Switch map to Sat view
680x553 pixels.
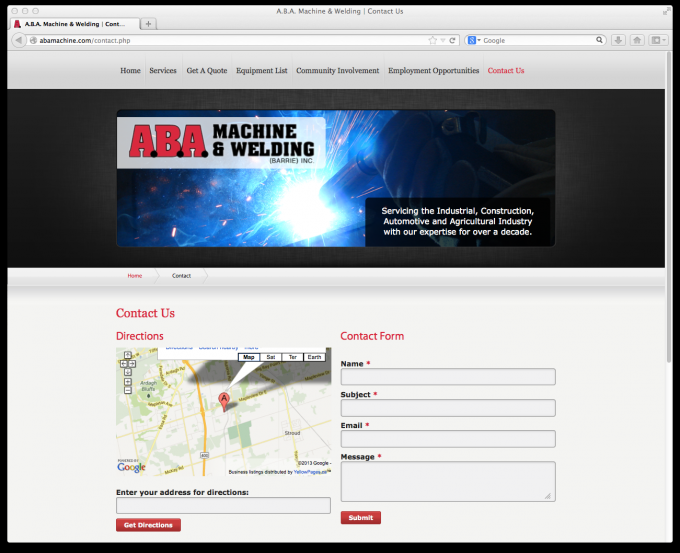(270, 357)
